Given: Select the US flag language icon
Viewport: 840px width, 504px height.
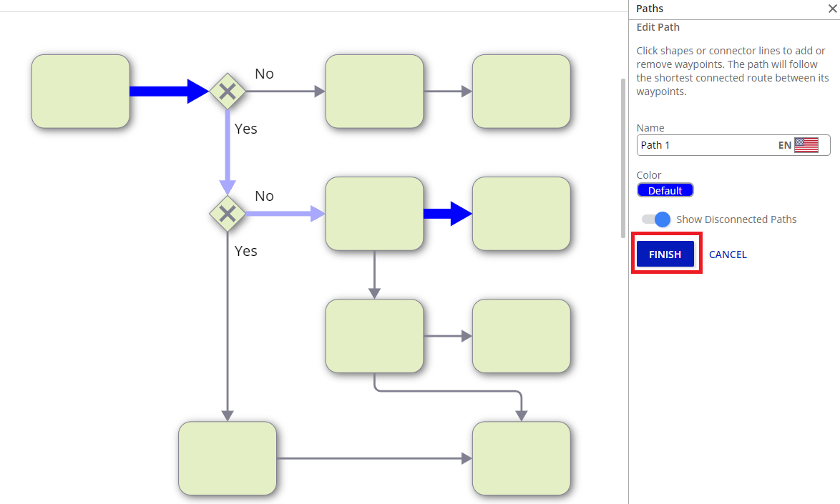Looking at the screenshot, I should [806, 145].
